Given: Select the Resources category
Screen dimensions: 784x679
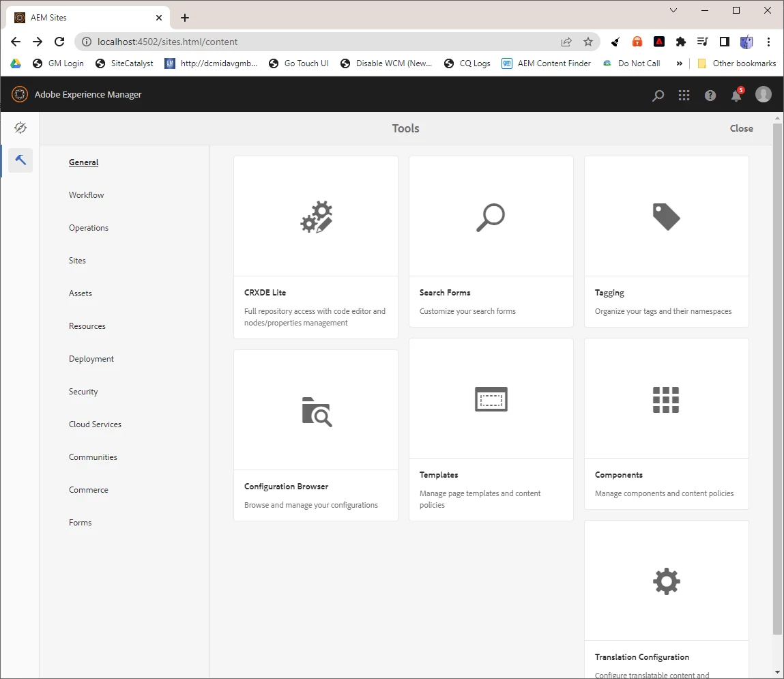Looking at the screenshot, I should click(87, 326).
